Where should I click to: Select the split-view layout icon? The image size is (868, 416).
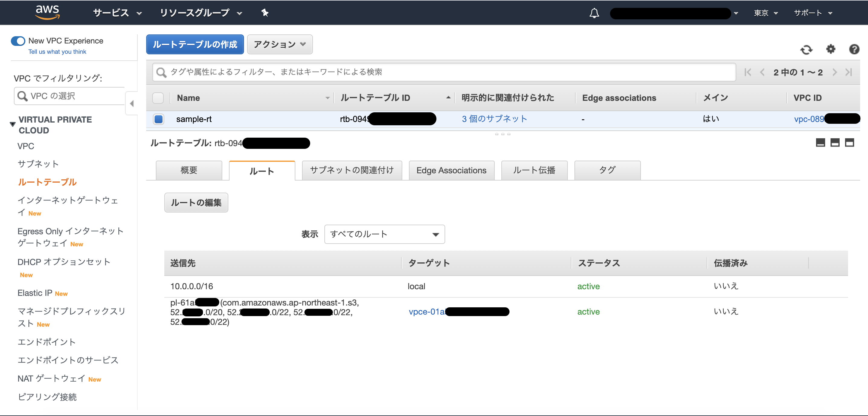point(835,142)
